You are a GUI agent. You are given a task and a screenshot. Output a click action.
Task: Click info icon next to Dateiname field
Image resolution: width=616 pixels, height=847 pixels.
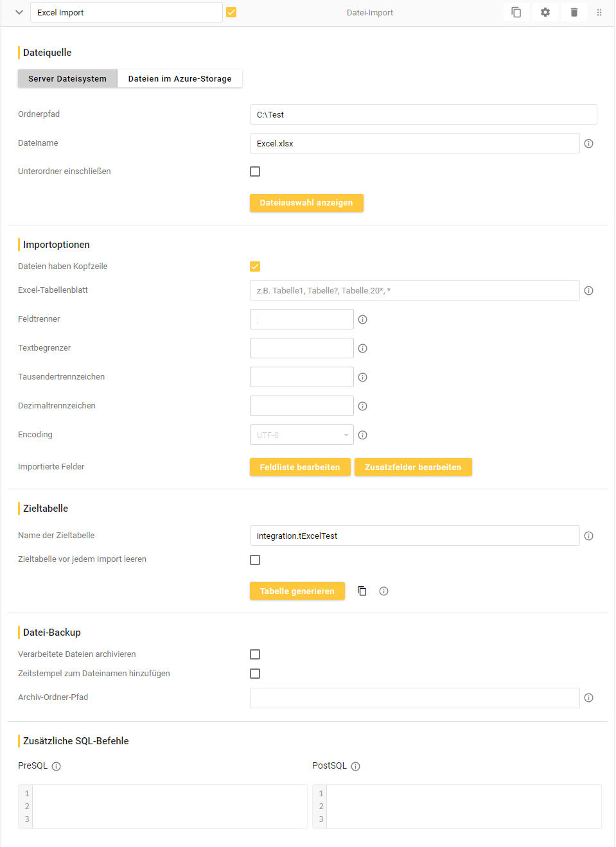pos(588,144)
